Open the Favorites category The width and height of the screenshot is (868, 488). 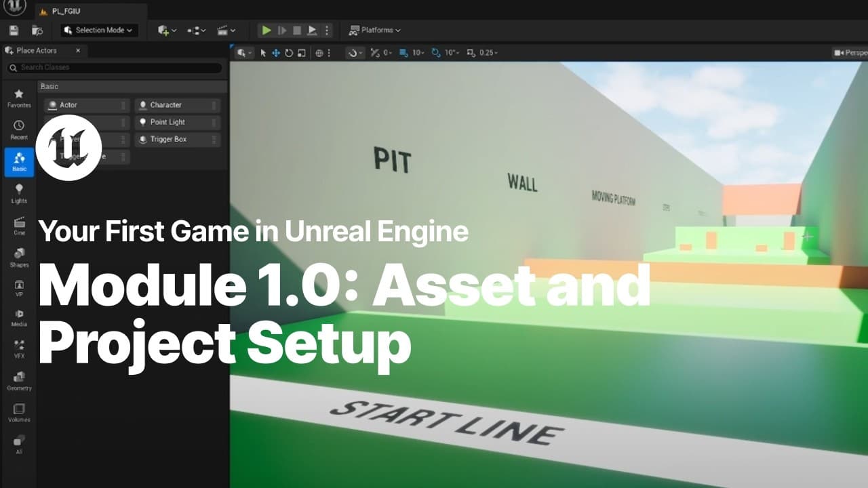point(19,98)
